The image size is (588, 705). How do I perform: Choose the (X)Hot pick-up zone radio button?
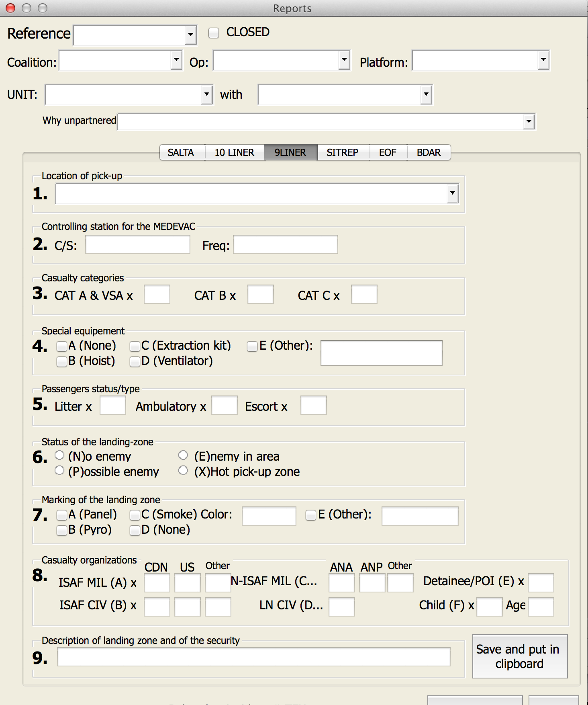pyautogui.click(x=183, y=470)
